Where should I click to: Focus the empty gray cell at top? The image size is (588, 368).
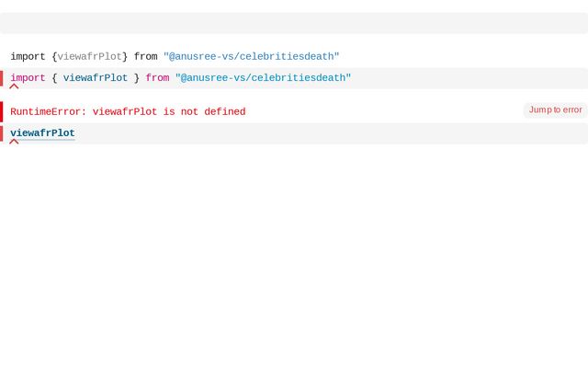pyautogui.click(x=294, y=23)
